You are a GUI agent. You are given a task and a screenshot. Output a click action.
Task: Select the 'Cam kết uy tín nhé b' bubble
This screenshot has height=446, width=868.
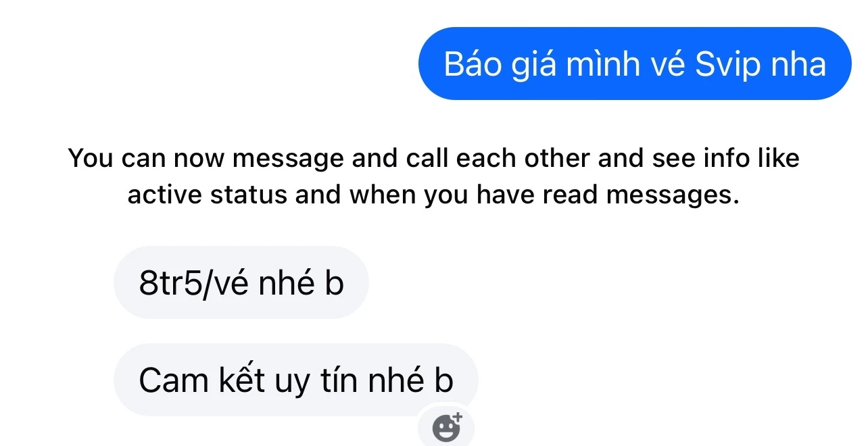296,380
